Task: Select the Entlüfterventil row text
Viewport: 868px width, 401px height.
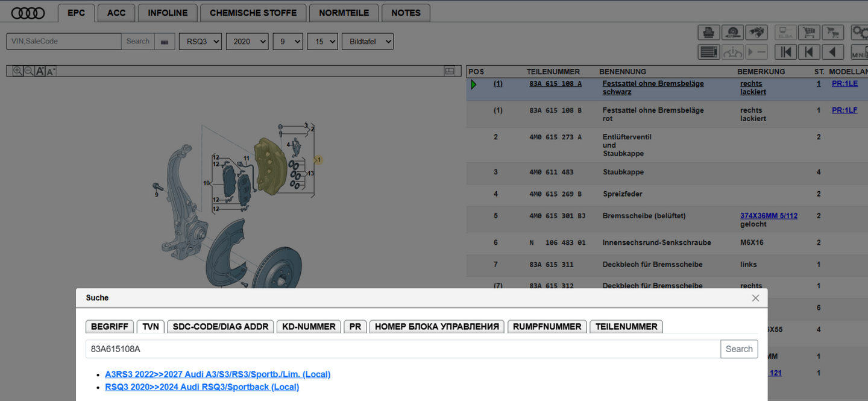Action: click(x=627, y=145)
